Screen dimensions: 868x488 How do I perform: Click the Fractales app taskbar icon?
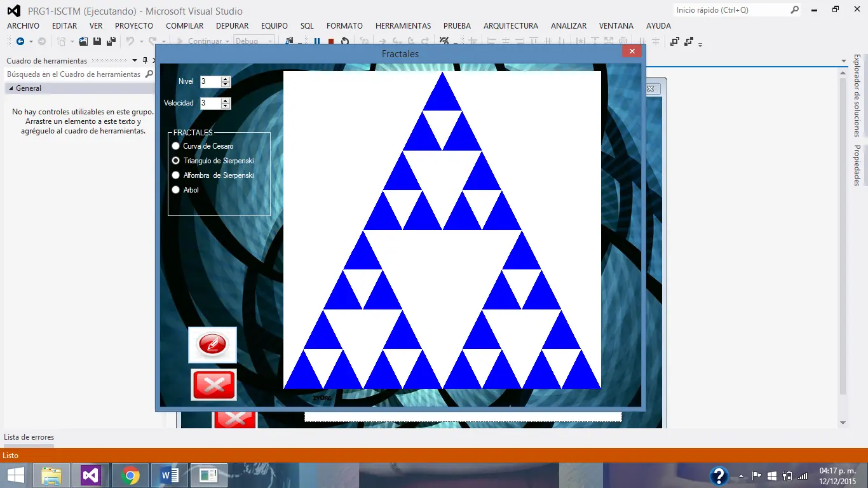pos(208,475)
